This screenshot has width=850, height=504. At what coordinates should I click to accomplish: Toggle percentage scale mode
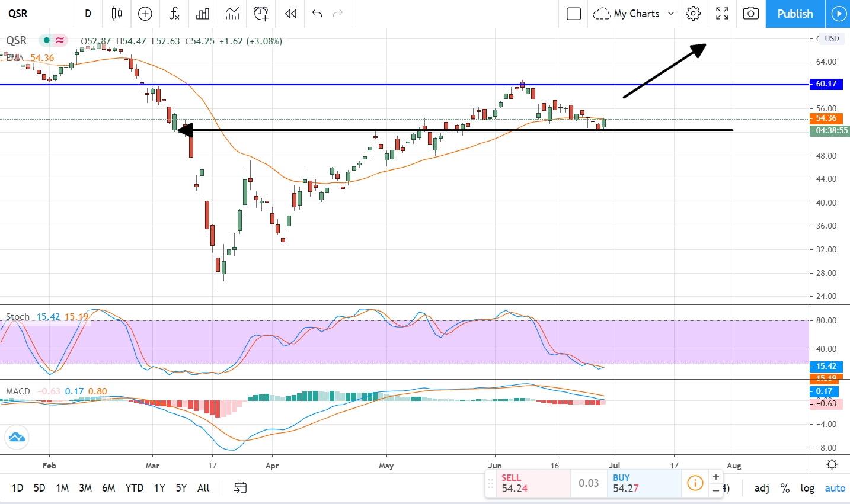coord(785,488)
